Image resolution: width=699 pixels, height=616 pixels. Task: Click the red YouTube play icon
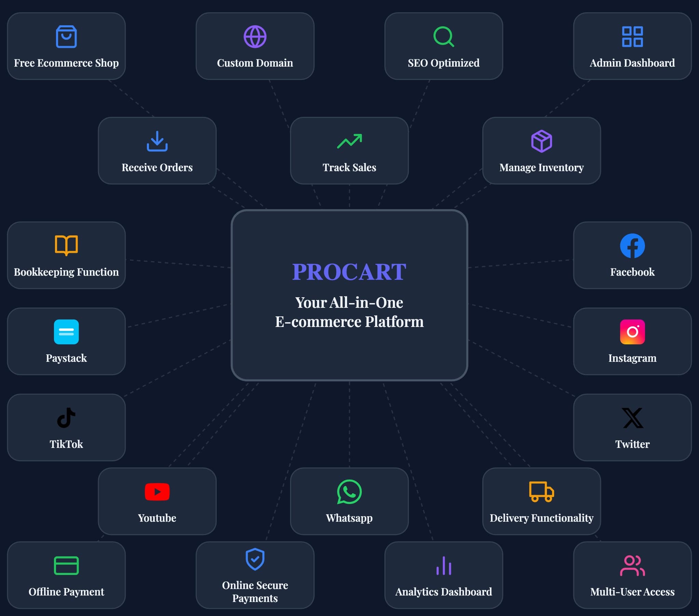[157, 492]
